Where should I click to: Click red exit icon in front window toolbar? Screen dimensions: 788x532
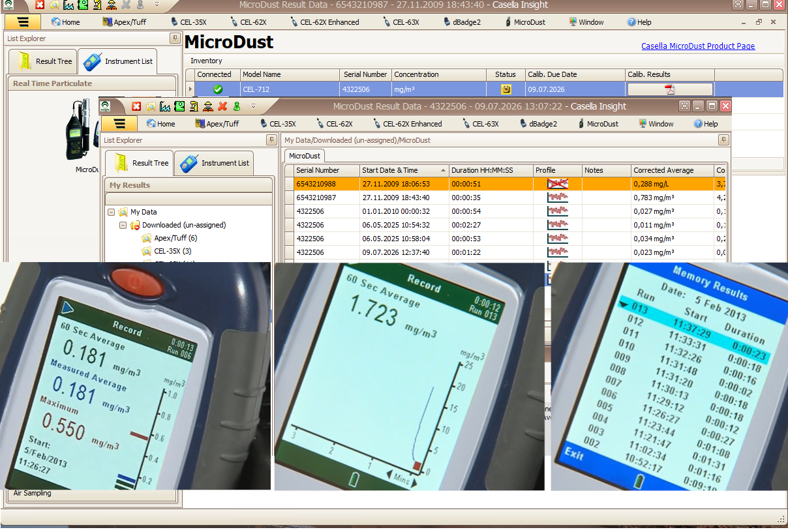pyautogui.click(x=136, y=106)
